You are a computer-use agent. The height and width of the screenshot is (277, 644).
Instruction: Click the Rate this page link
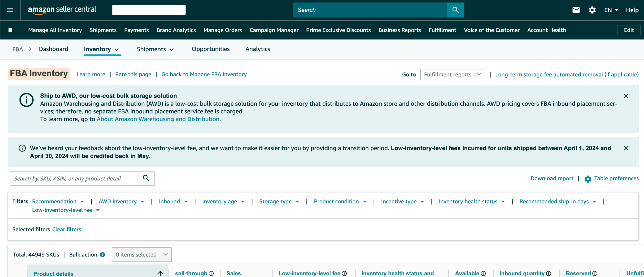[x=133, y=74]
